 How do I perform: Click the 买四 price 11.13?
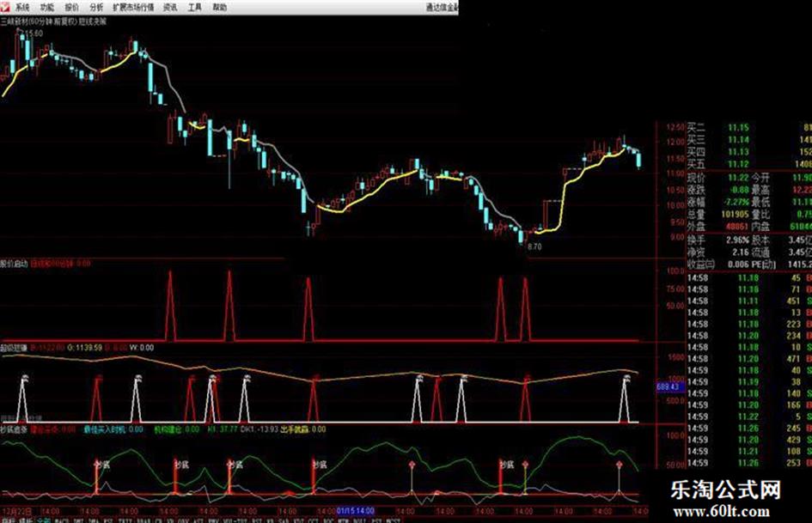[x=738, y=152]
